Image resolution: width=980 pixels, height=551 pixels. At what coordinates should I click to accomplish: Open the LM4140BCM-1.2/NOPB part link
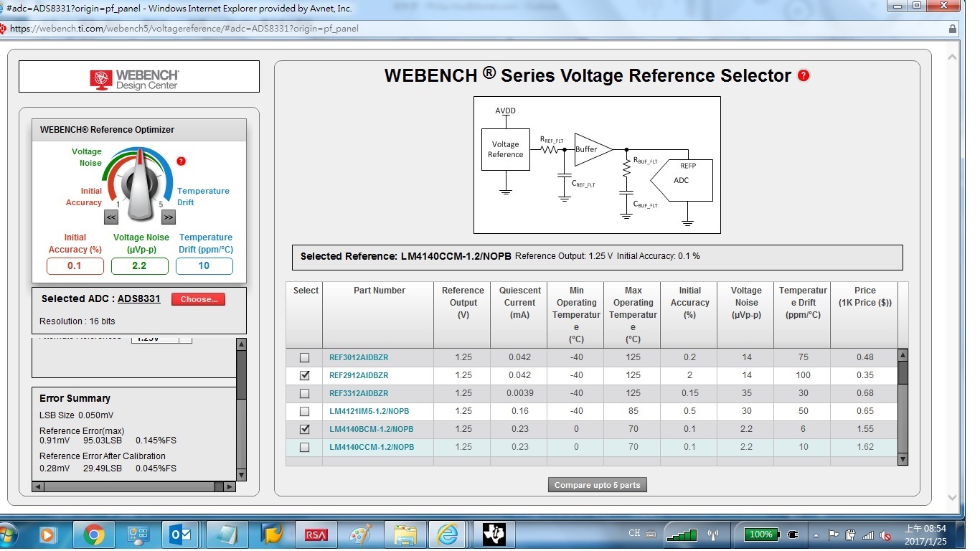point(372,429)
